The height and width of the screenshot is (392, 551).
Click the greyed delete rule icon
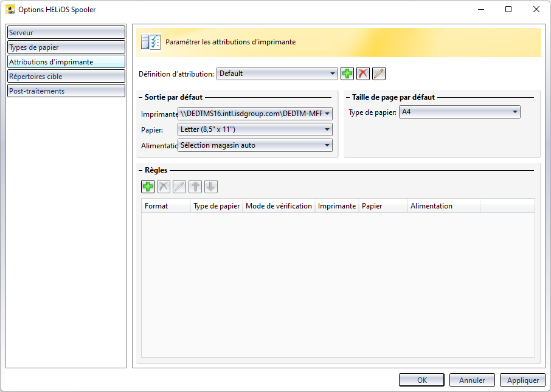[x=164, y=187]
